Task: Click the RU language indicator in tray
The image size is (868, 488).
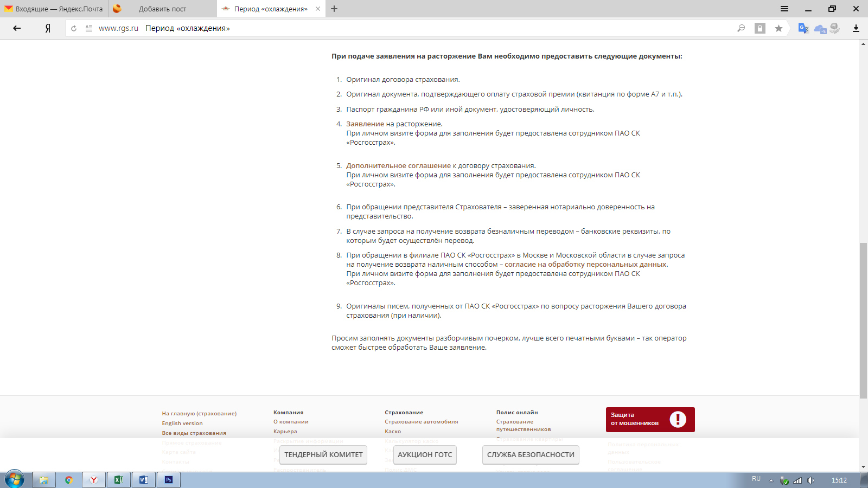Action: coord(756,479)
